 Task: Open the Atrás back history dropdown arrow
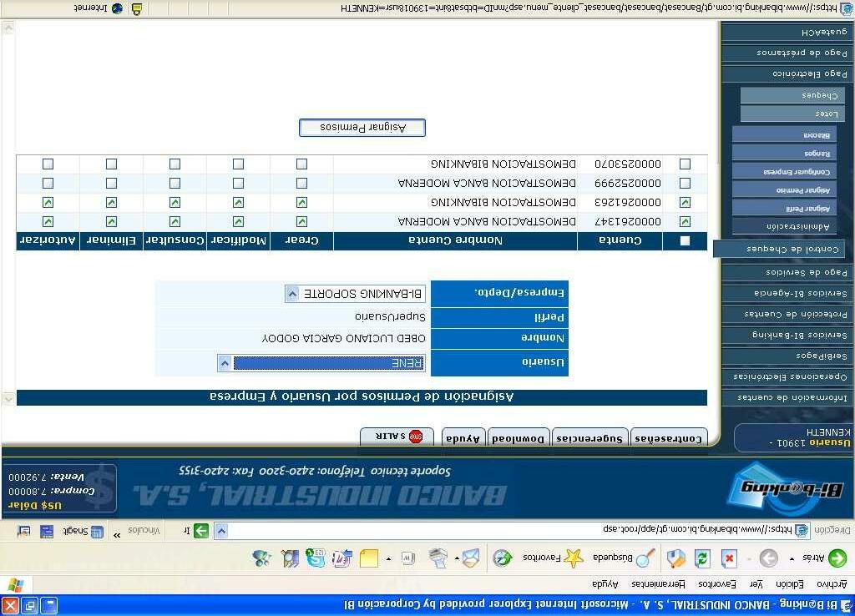[x=792, y=558]
